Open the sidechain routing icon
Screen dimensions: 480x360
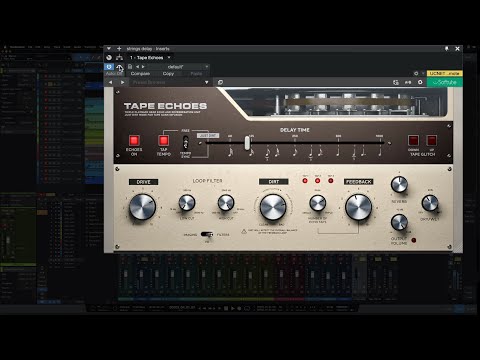click(x=119, y=58)
